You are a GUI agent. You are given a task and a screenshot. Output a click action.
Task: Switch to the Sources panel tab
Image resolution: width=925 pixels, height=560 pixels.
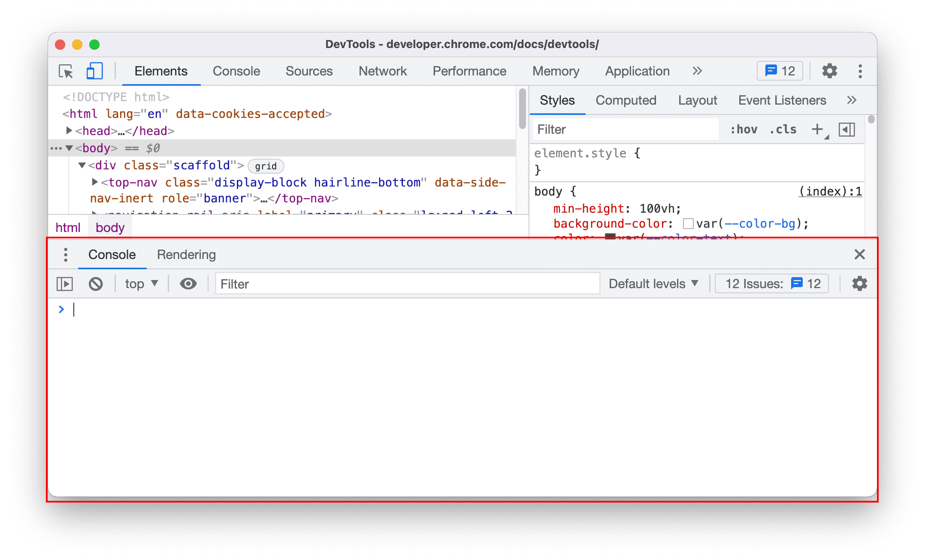pos(308,71)
